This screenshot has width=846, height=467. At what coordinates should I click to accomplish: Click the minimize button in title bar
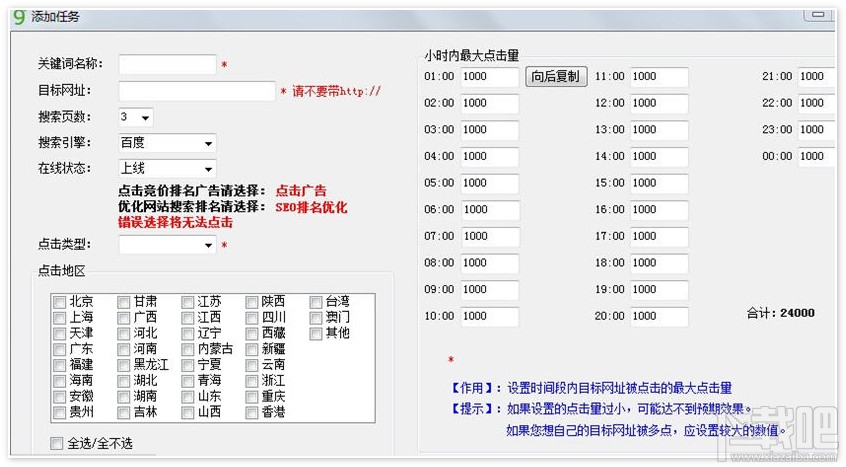pyautogui.click(x=818, y=15)
